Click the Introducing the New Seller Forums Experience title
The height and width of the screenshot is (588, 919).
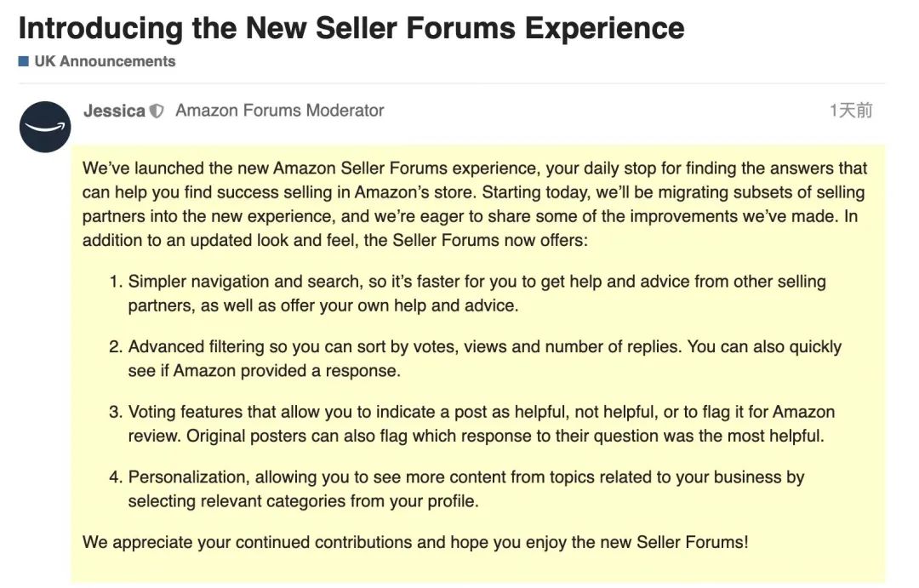tap(351, 28)
